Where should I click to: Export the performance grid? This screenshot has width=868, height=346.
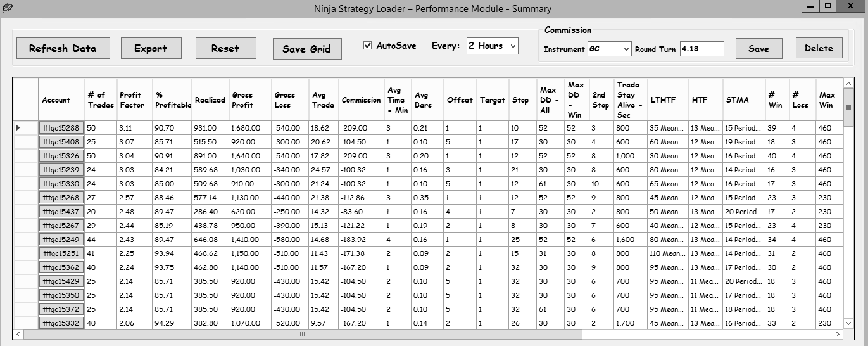pyautogui.click(x=151, y=48)
